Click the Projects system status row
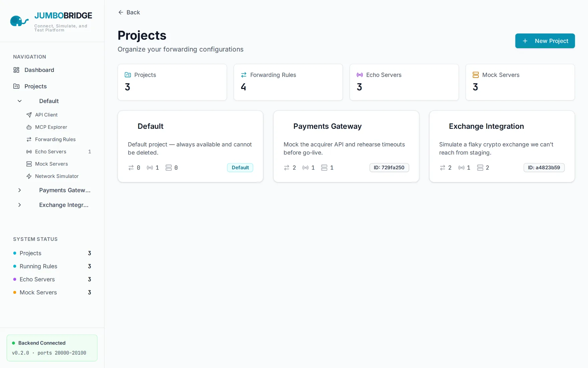This screenshot has width=588, height=368. click(52, 253)
